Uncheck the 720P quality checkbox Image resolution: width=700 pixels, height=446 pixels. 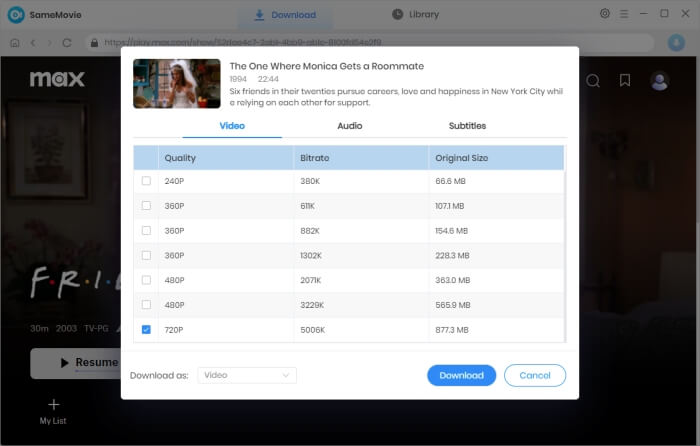(146, 329)
